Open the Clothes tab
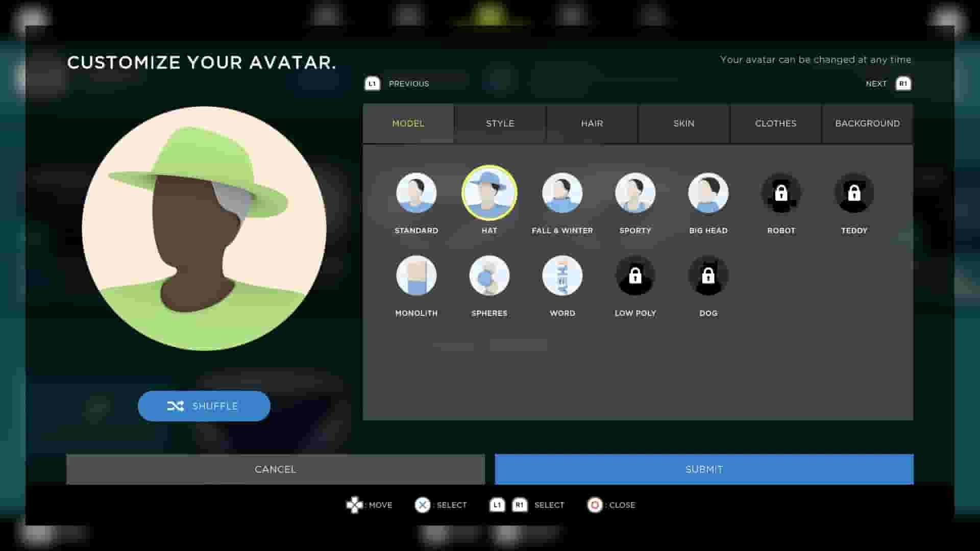This screenshot has width=980, height=551. 775,123
